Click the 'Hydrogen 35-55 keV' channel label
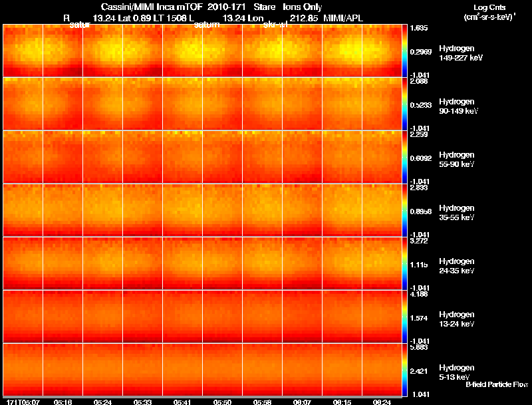 pos(457,213)
